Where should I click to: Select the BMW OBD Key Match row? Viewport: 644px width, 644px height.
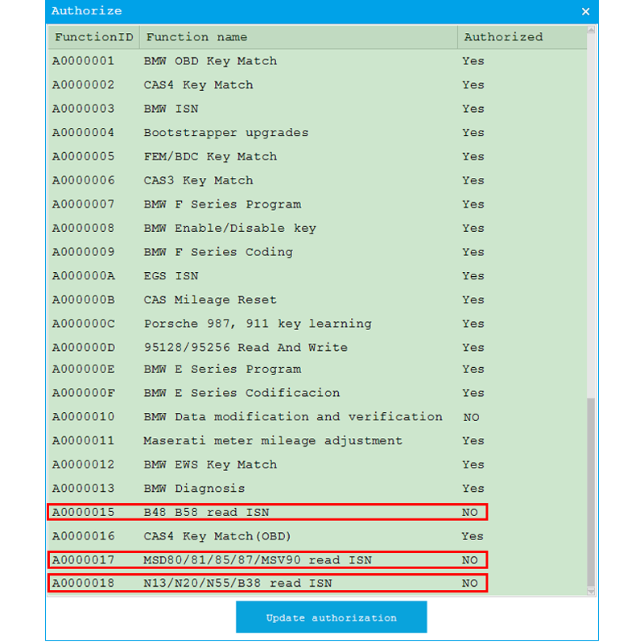317,61
